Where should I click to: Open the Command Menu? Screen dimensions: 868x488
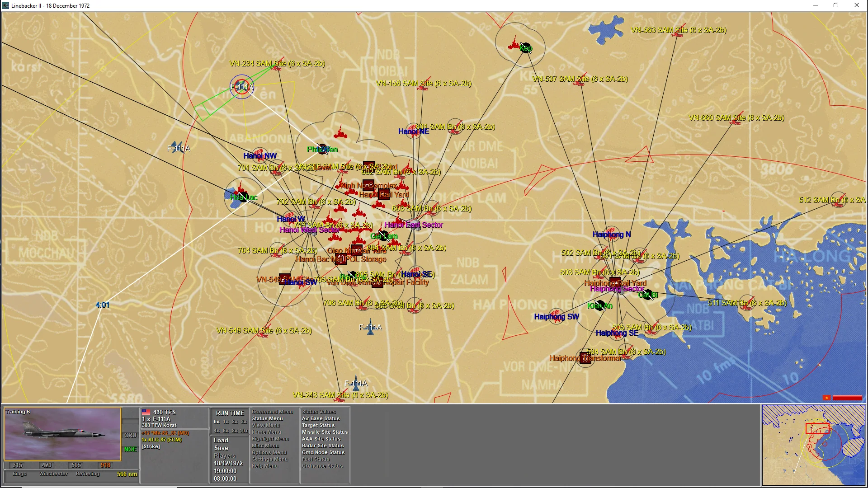tap(272, 412)
